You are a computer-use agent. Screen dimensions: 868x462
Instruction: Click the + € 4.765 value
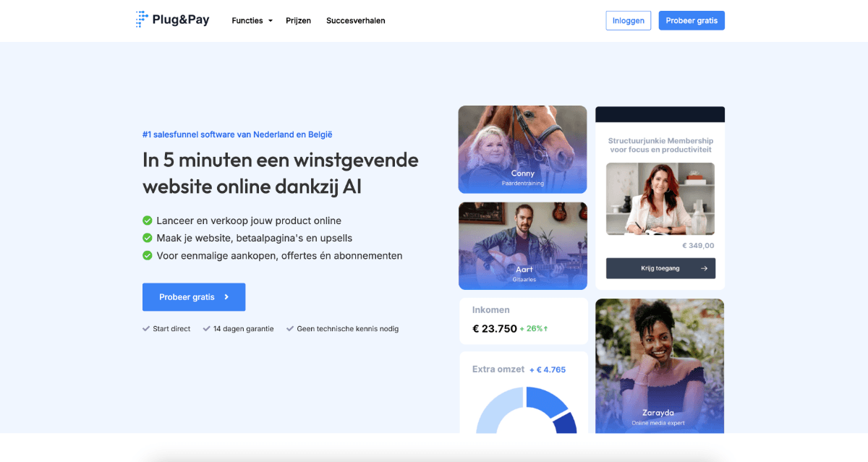pyautogui.click(x=548, y=369)
